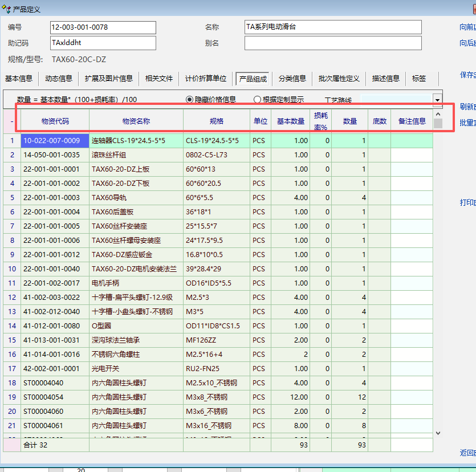The height and width of the screenshot is (472, 476).
Task: Click the 保存 link on the right side
Action: (x=467, y=75)
